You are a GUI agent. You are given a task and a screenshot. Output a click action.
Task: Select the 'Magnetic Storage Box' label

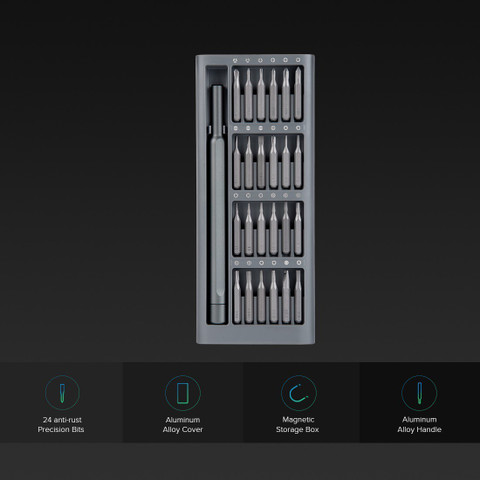[298, 425]
